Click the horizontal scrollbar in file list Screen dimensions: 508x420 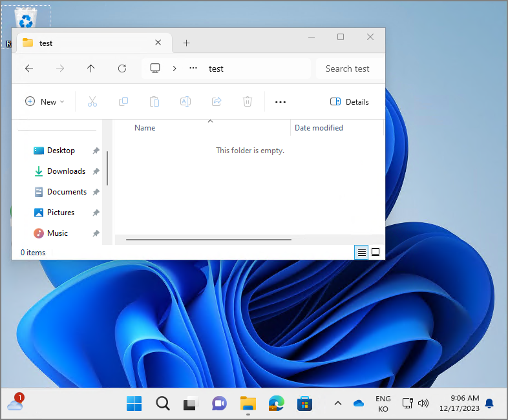209,240
